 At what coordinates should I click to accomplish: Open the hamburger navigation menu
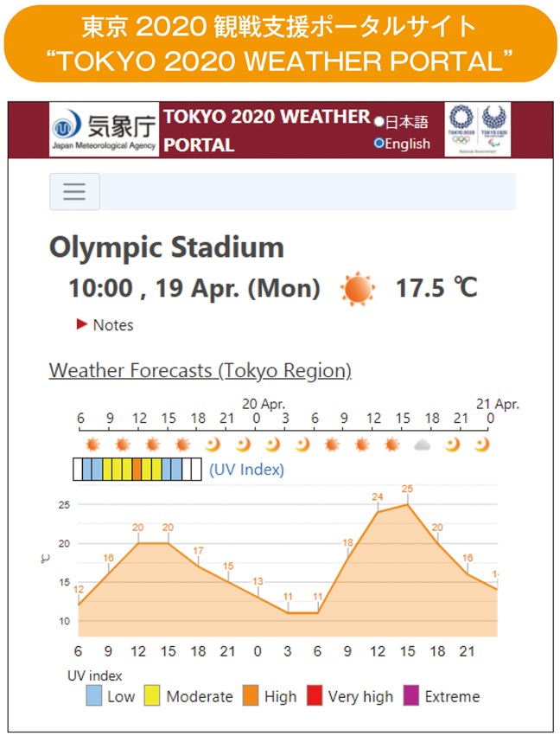pyautogui.click(x=73, y=191)
